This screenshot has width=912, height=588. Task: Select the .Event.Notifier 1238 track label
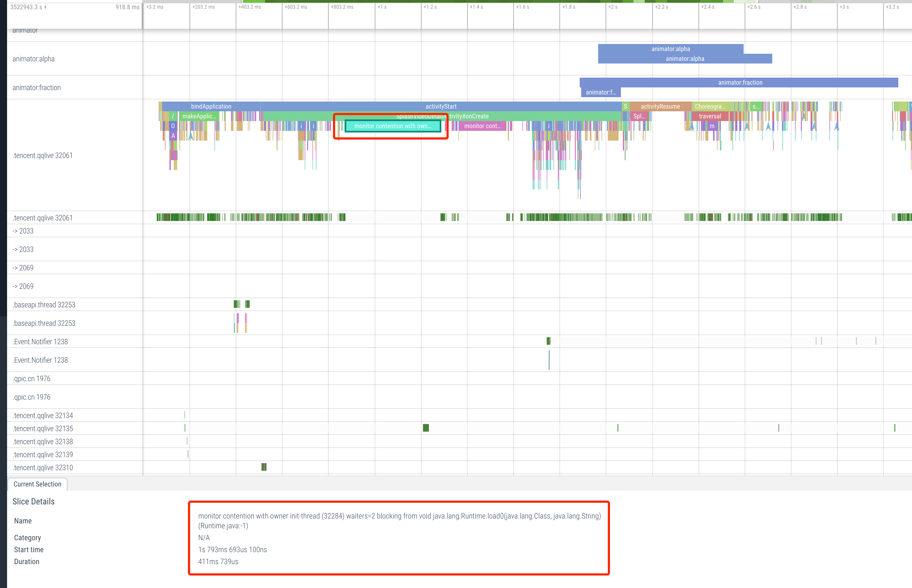click(x=40, y=341)
